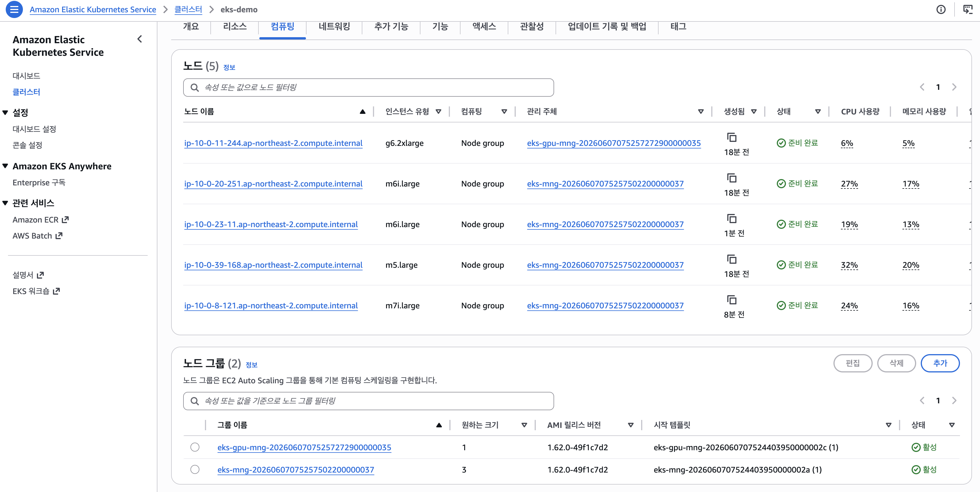Switch to the 리소스 tab
The image size is (980, 492).
(235, 27)
